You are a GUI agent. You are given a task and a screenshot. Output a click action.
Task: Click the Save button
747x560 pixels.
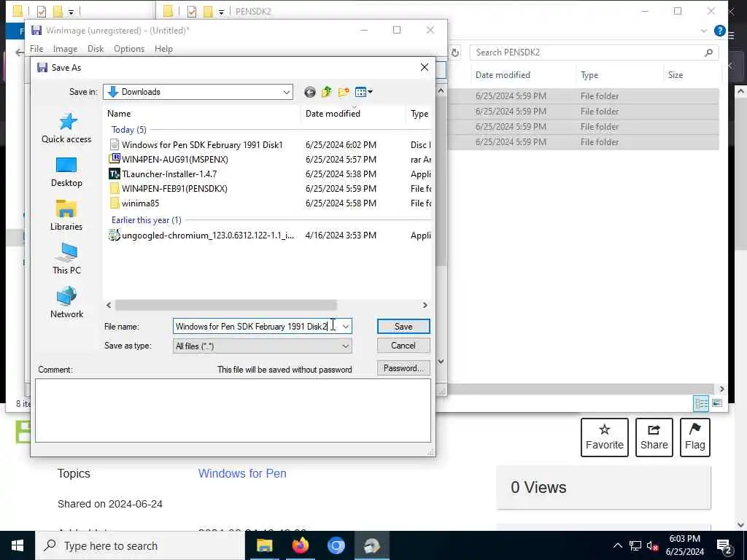(x=403, y=326)
